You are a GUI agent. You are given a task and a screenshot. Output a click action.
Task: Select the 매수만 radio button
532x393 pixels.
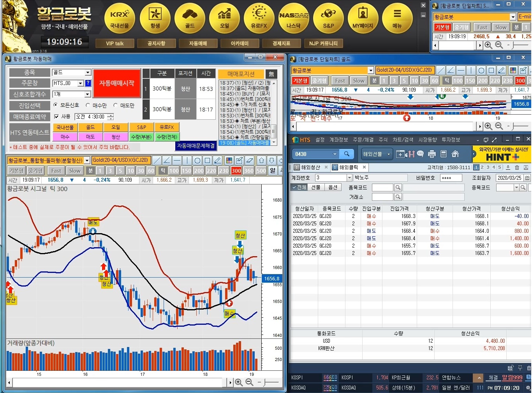[x=88, y=105]
